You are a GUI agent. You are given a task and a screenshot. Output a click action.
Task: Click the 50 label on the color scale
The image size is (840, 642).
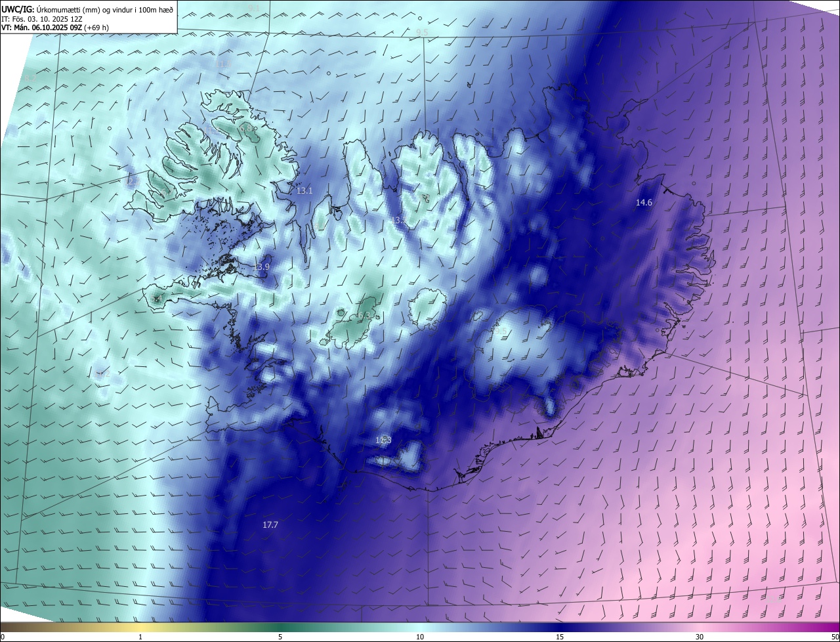coord(835,637)
